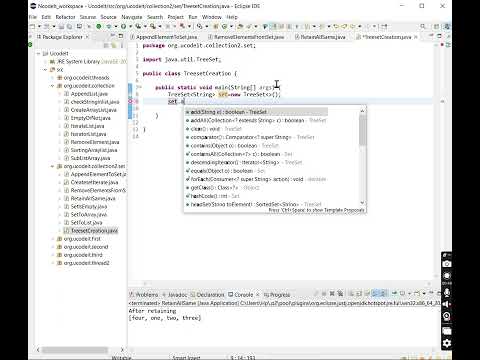The image size is (480, 360).
Task: Click the speaker icon in recorder overlay
Action: [x=447, y=304]
